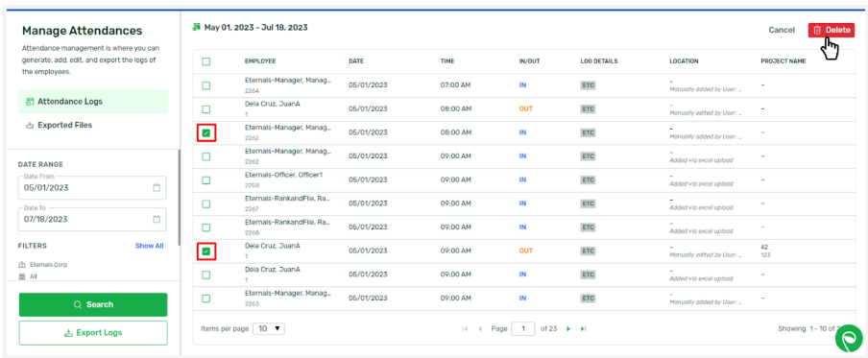The height and width of the screenshot is (358, 868).
Task: Click IN status in employee 2264 row
Action: point(522,85)
